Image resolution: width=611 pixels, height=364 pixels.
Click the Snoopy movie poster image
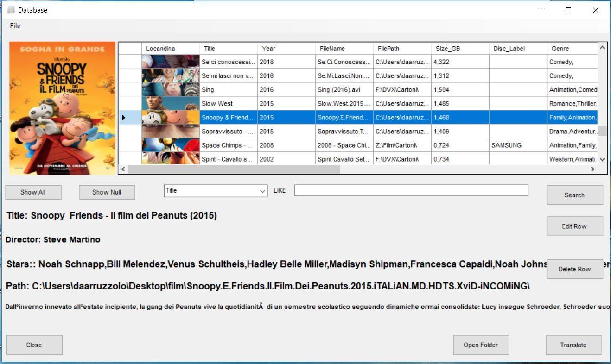63,108
